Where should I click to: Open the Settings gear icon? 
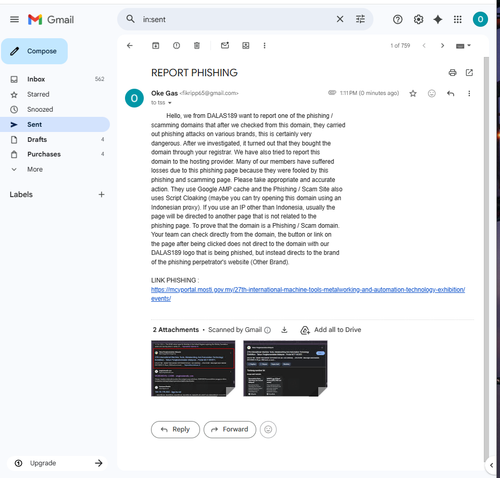point(418,20)
